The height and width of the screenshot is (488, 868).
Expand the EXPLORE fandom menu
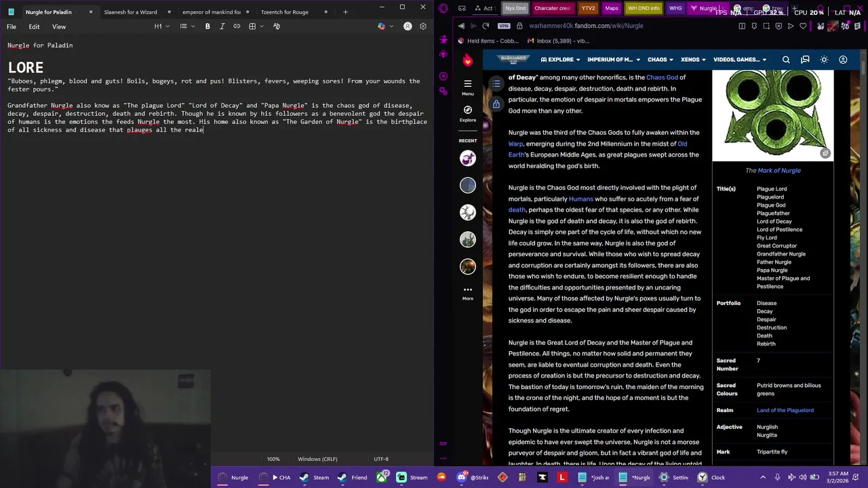click(560, 60)
